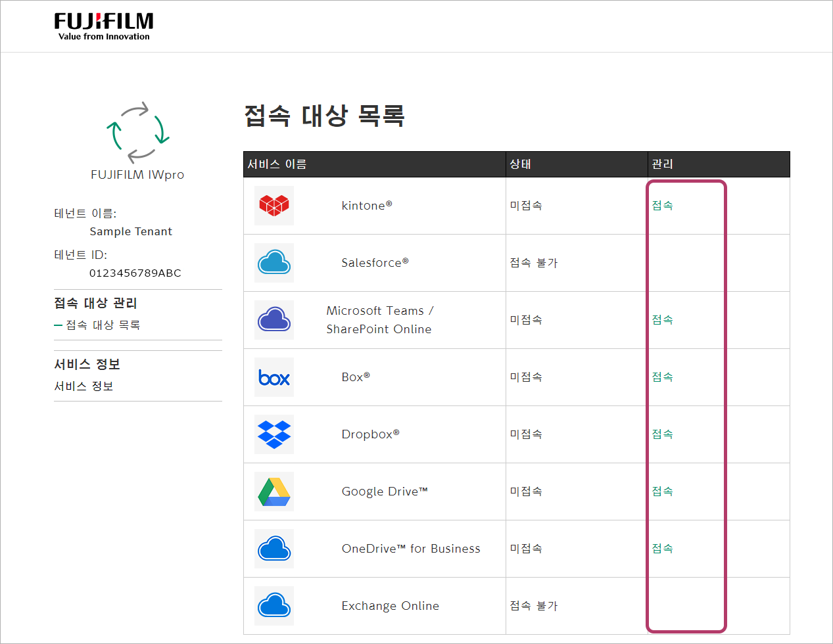Connect Google Drive via its 접속 link
Screen dimensions: 833x644
coord(662,492)
